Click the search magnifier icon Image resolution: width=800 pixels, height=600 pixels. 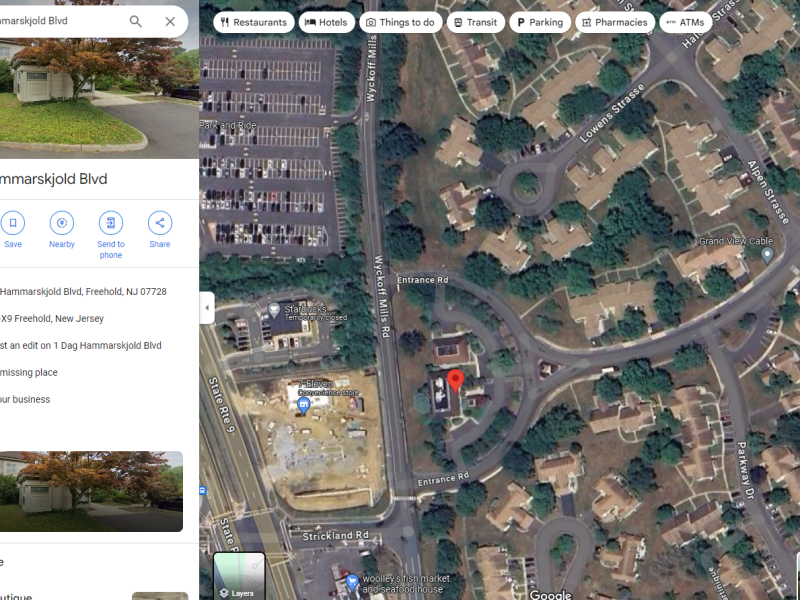tap(136, 21)
